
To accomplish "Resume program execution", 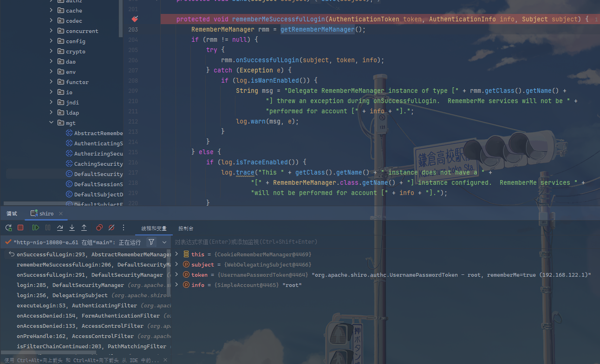I will (36, 227).
